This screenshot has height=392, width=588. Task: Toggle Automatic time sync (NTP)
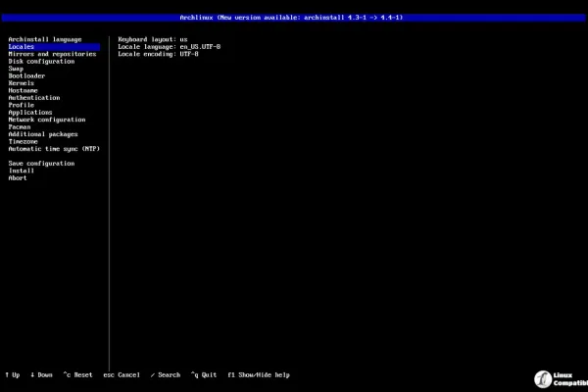tap(54, 149)
